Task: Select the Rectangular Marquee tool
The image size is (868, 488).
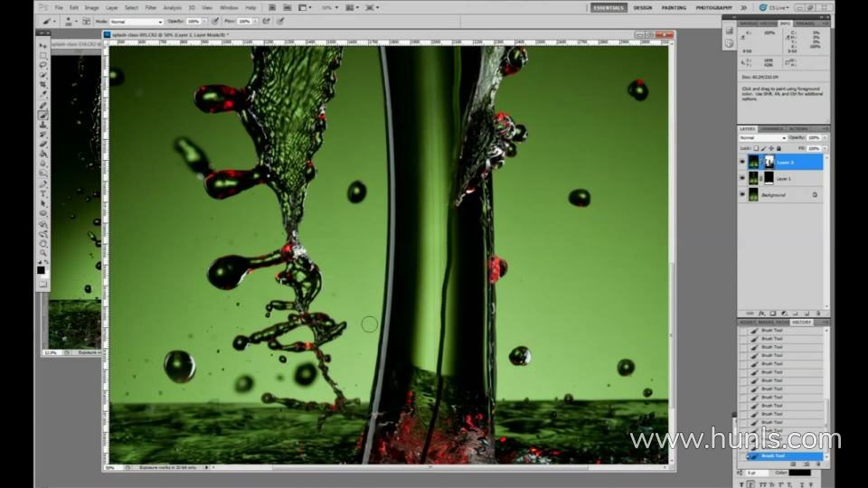Action: pyautogui.click(x=43, y=56)
